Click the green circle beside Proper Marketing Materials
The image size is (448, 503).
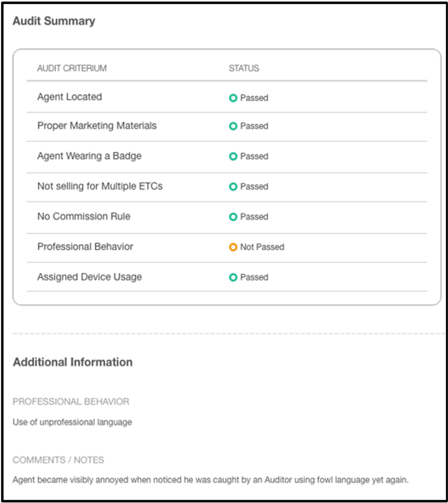[233, 126]
